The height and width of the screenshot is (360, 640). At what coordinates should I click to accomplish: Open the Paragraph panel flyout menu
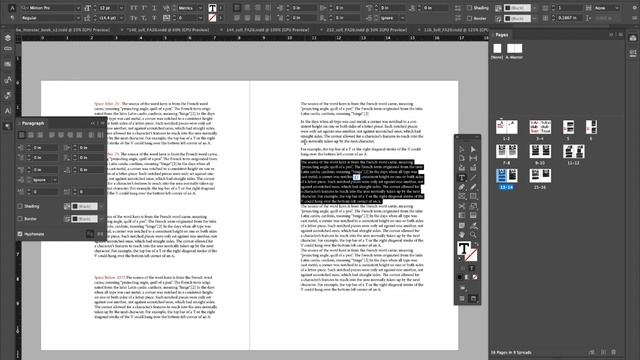102,123
